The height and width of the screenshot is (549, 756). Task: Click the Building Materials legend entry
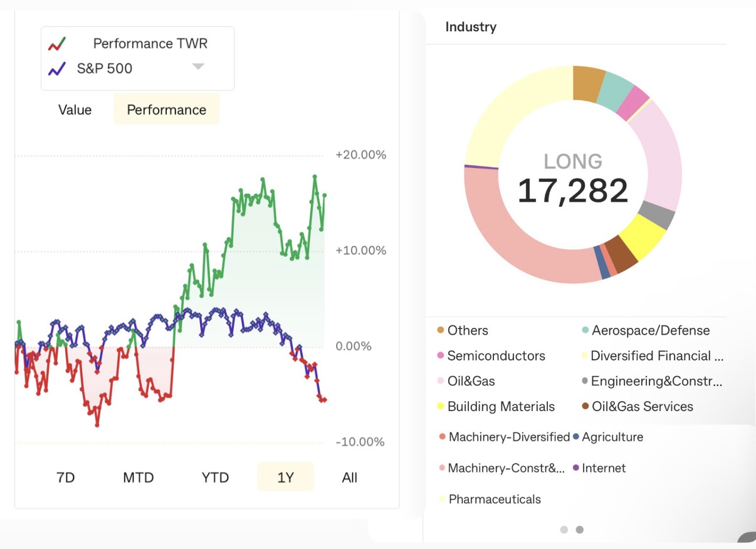pos(496,407)
